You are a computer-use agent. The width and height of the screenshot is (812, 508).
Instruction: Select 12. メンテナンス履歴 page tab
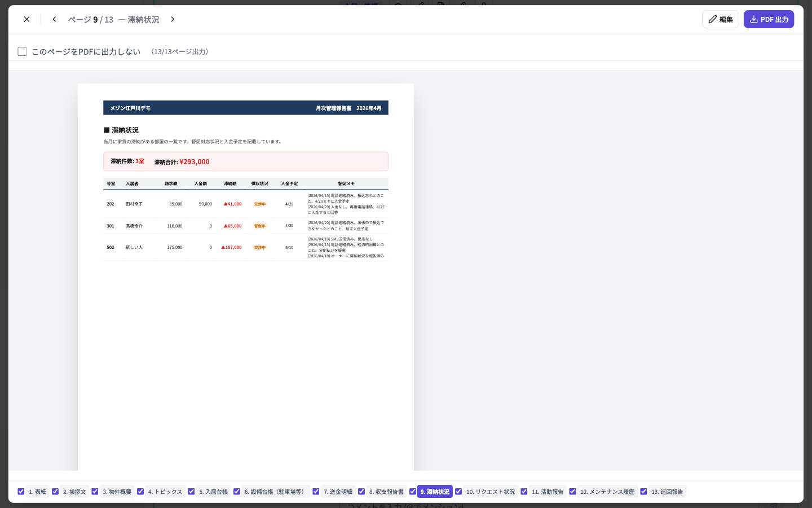607,492
